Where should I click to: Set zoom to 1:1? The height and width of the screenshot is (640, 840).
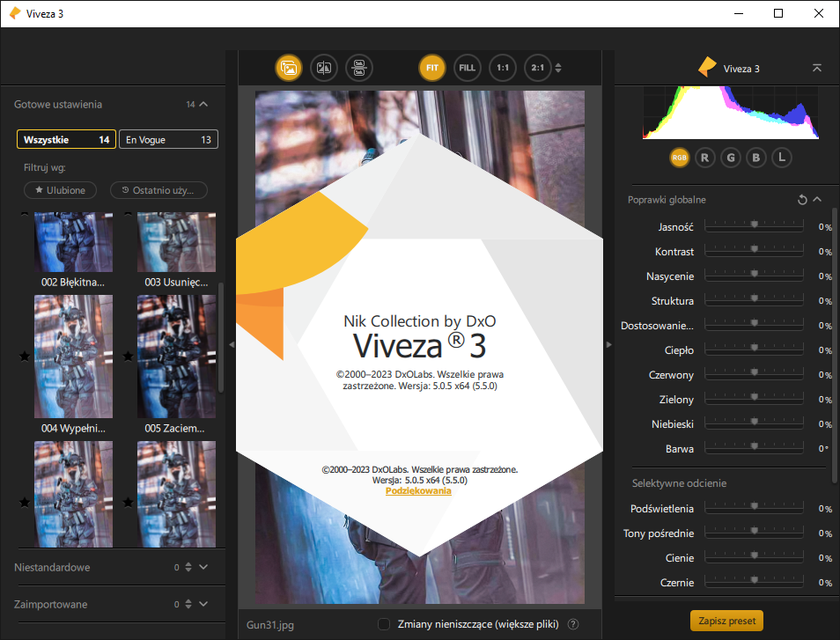coord(503,68)
